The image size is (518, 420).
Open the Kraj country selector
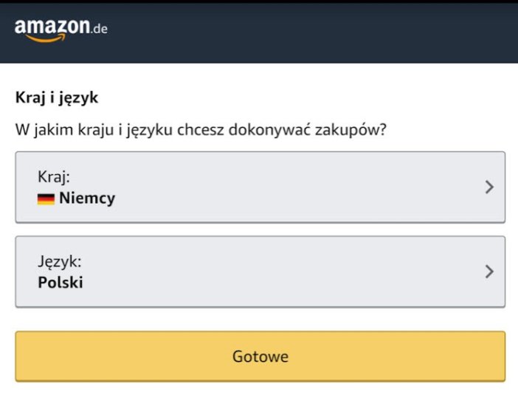pos(260,187)
